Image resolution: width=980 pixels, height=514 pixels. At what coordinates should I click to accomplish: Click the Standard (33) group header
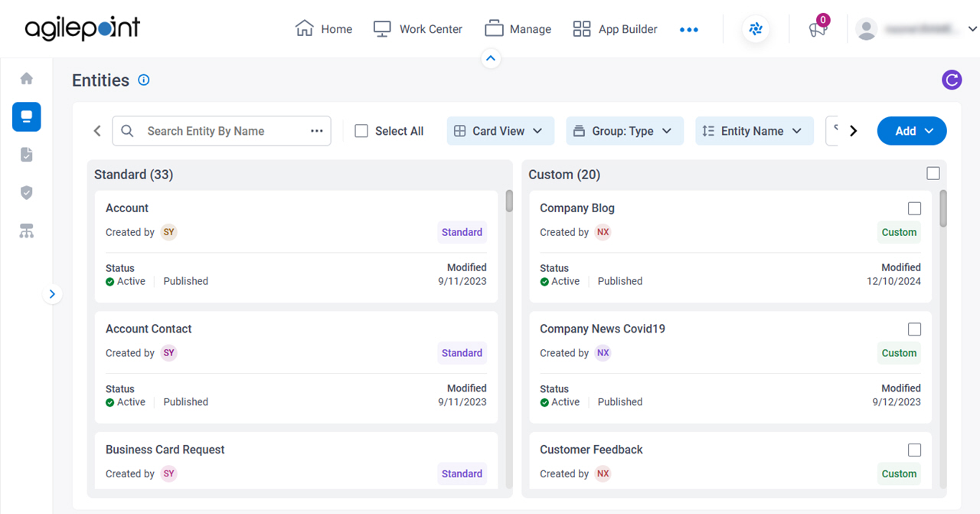133,175
